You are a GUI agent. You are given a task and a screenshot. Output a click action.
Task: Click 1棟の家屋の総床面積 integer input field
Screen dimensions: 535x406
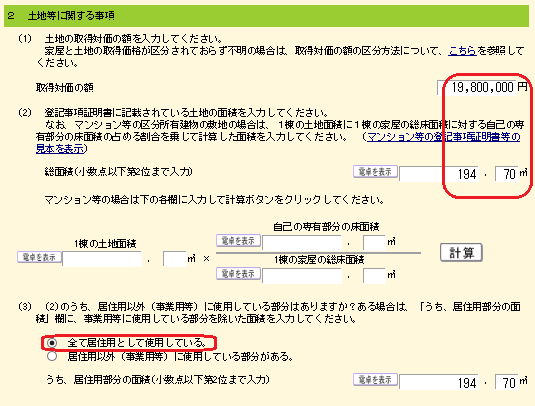(302, 276)
